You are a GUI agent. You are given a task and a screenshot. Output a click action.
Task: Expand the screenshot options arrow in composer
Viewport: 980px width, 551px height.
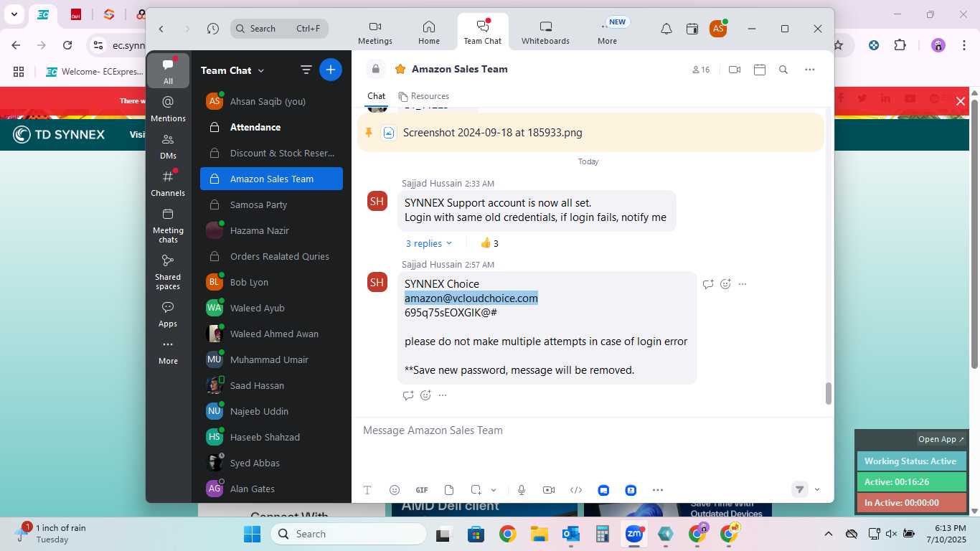(494, 490)
